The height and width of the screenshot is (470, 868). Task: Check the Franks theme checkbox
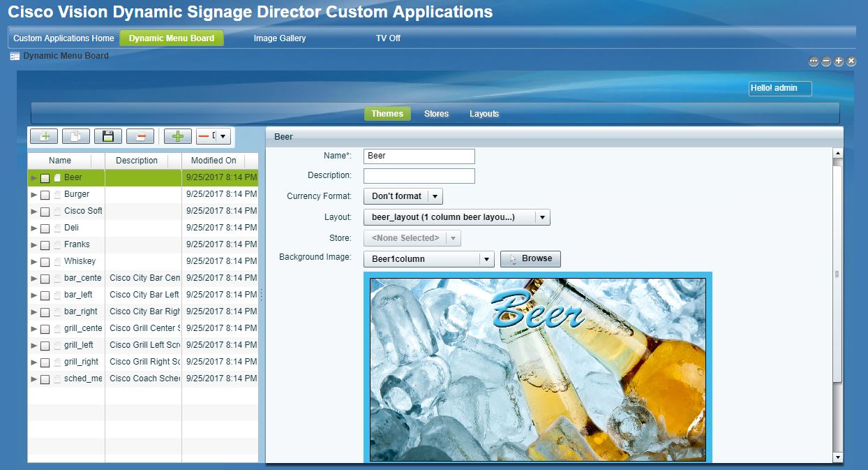tap(45, 245)
